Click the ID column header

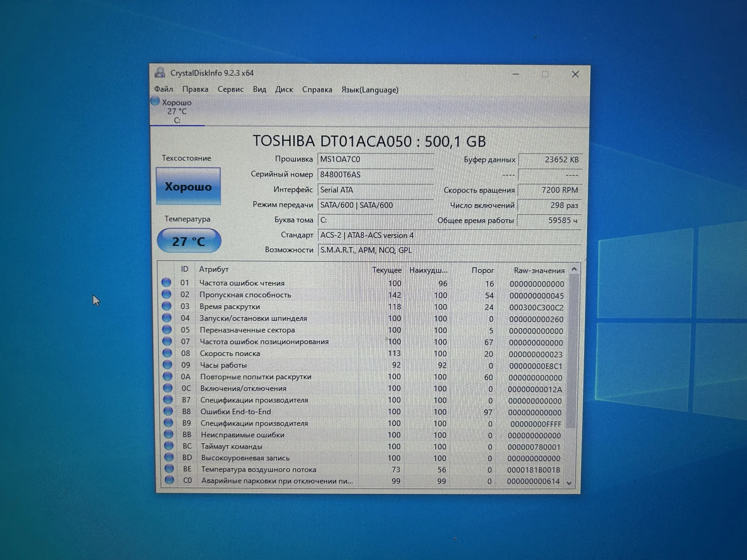click(x=184, y=269)
